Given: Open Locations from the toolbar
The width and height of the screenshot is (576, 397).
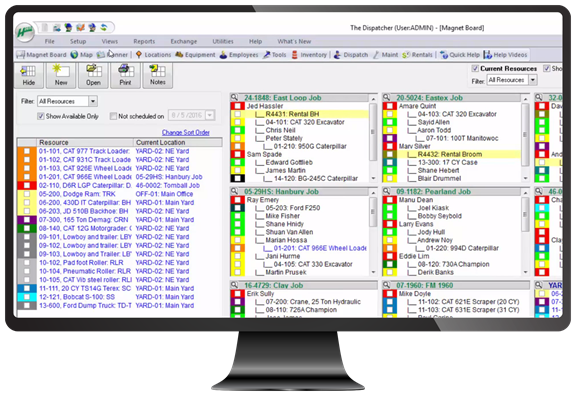Looking at the screenshot, I should tap(153, 55).
